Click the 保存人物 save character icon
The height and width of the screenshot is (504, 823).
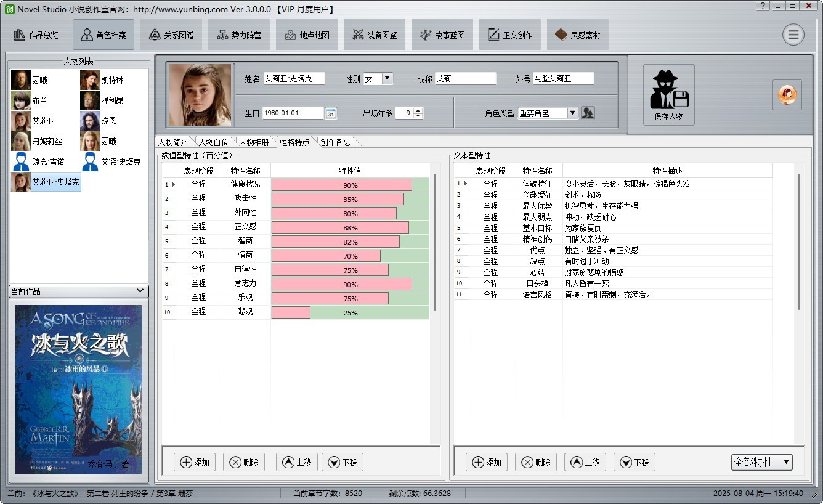(668, 95)
